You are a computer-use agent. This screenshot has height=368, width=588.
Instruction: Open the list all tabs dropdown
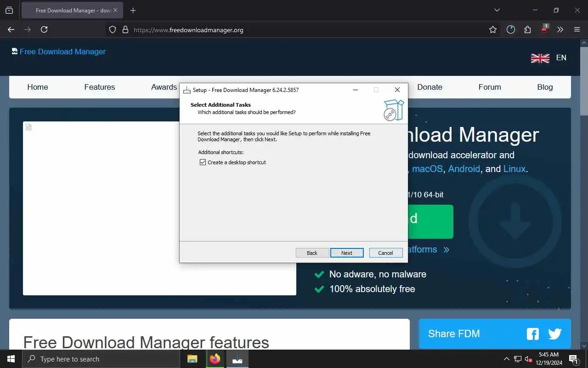pyautogui.click(x=497, y=10)
